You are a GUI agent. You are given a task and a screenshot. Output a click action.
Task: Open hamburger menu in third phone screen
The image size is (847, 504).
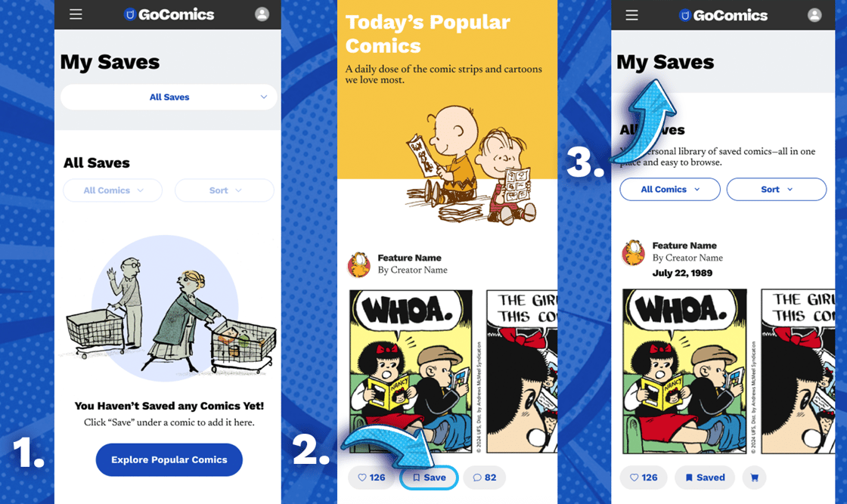[x=631, y=15]
